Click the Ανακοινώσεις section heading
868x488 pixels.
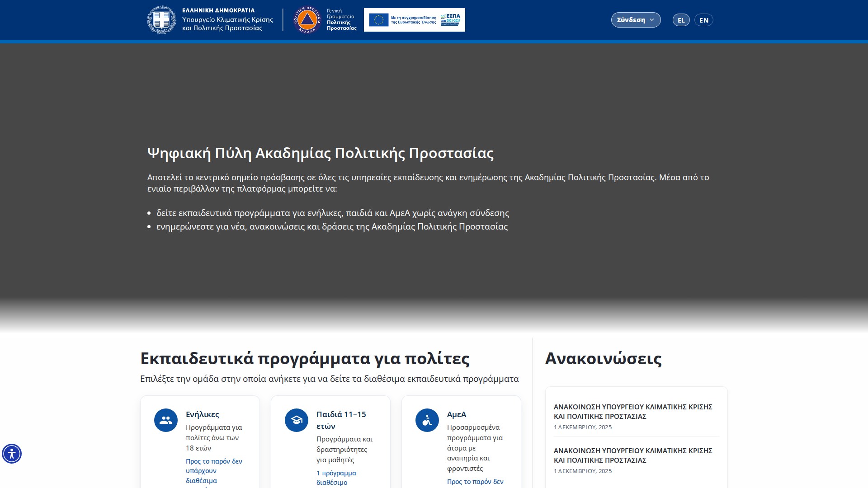click(x=603, y=358)
